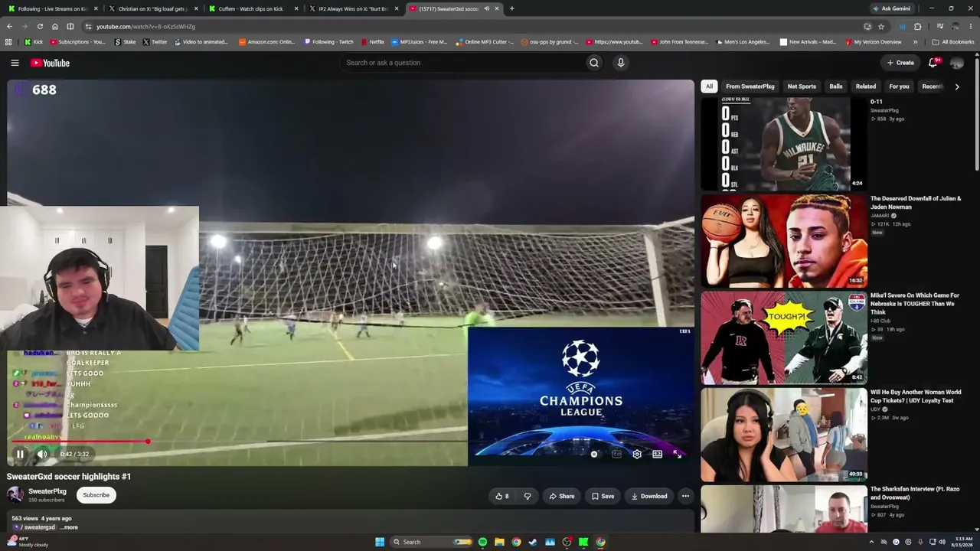Screen dimensions: 980x551
Task: Select the Related filter chip
Action: click(x=866, y=86)
